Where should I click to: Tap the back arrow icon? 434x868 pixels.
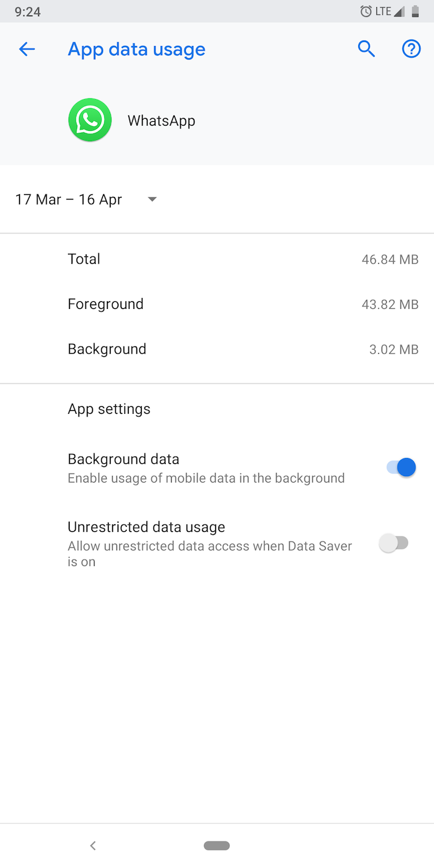(27, 49)
